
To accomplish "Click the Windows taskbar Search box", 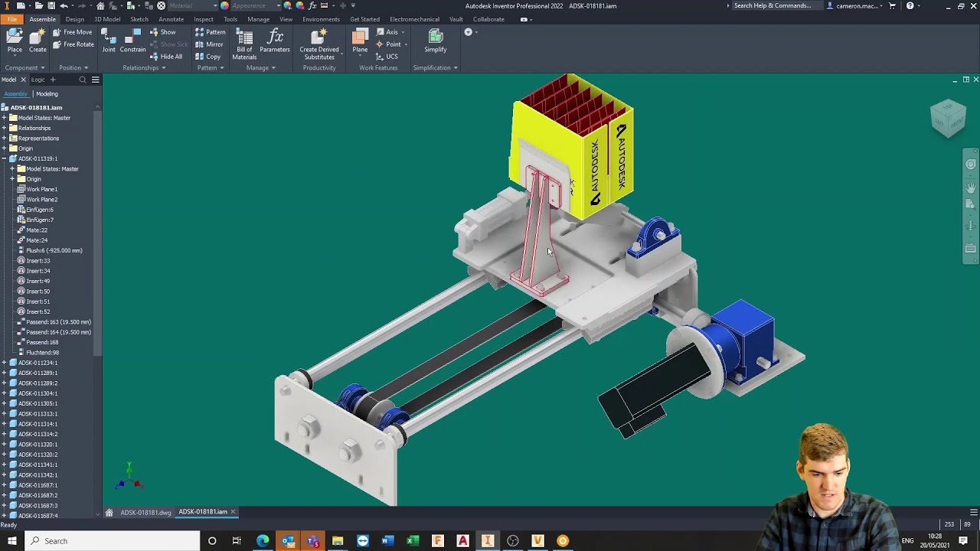I will (112, 541).
